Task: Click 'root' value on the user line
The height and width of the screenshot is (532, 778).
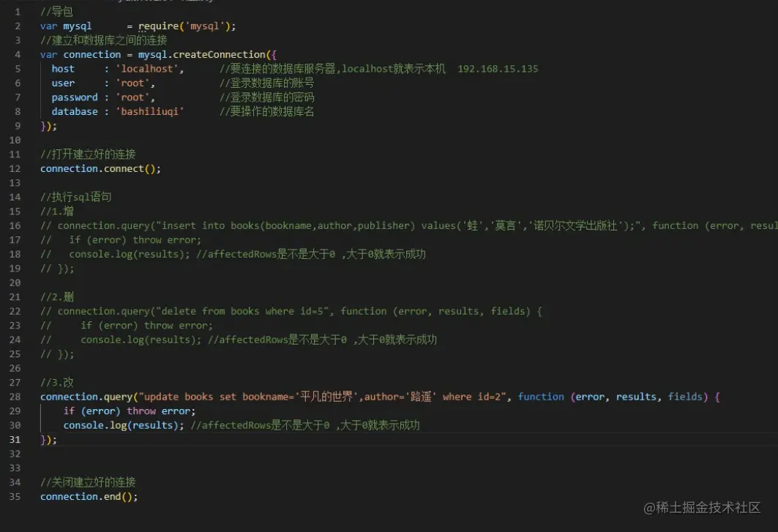Action: pyautogui.click(x=135, y=83)
